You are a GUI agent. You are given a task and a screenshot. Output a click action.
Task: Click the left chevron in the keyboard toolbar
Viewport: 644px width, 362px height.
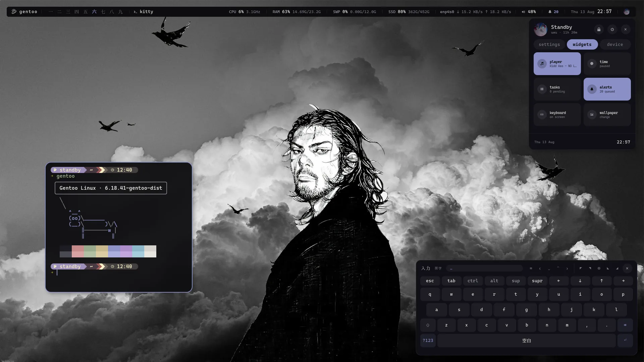click(x=540, y=268)
